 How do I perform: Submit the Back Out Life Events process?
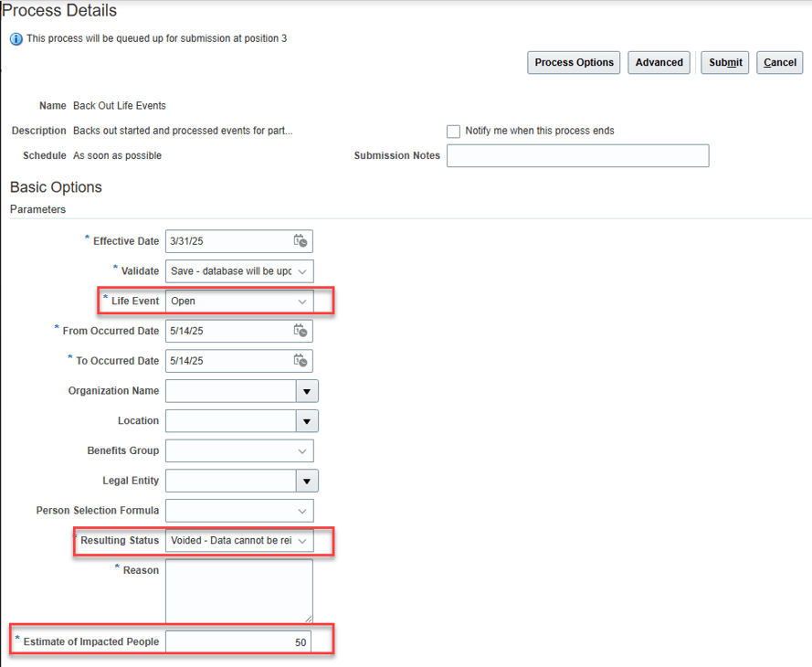pos(725,63)
